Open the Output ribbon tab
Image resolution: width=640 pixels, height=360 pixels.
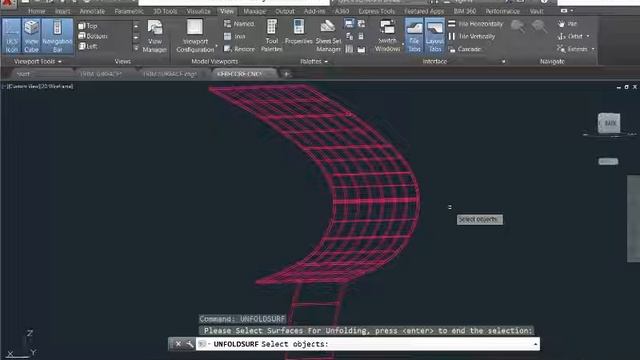point(285,11)
